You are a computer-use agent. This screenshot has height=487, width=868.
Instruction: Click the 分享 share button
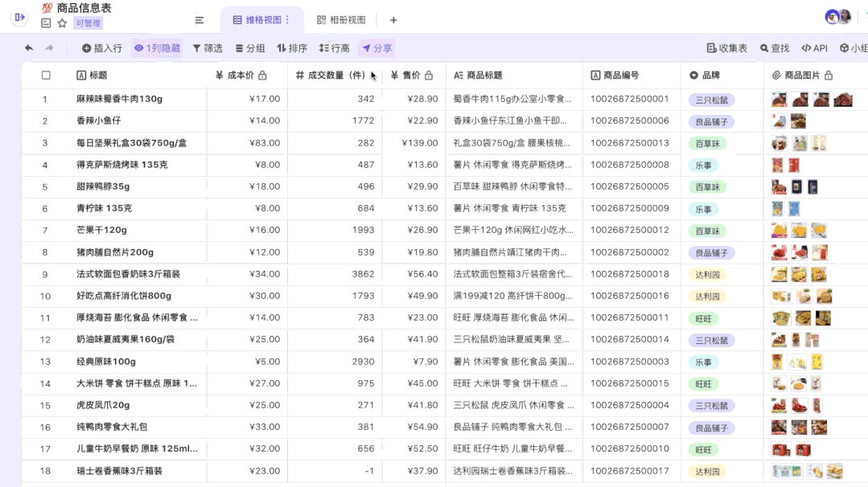[376, 48]
